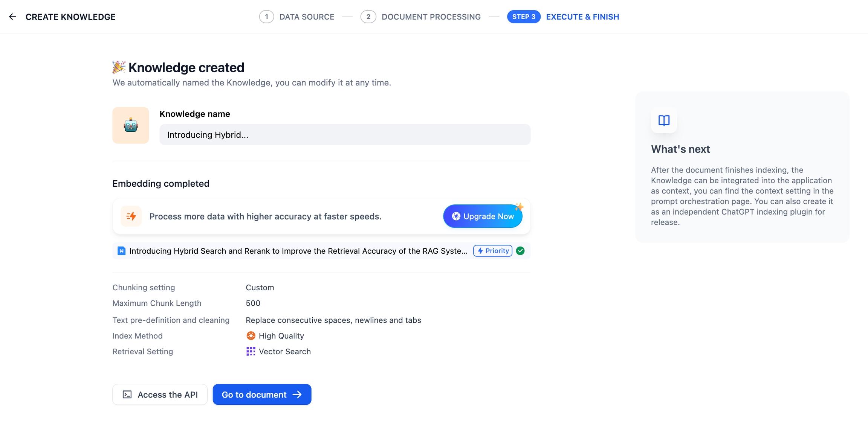Click the robot emoji knowledge icon

[130, 125]
